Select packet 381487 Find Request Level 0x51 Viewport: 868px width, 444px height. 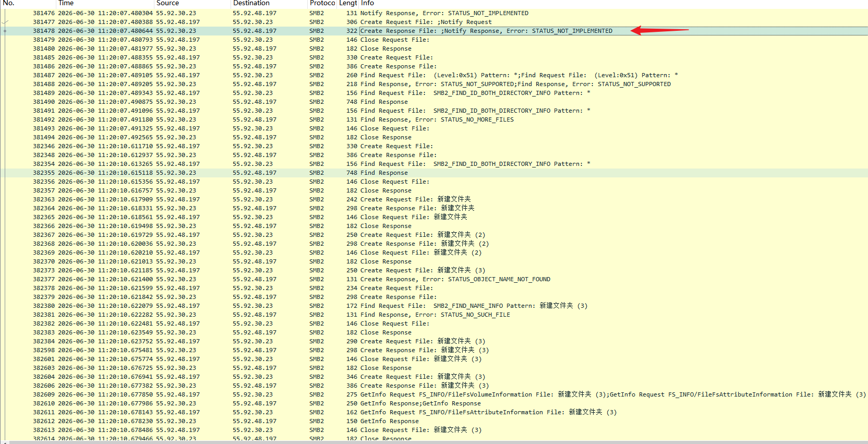click(434, 75)
